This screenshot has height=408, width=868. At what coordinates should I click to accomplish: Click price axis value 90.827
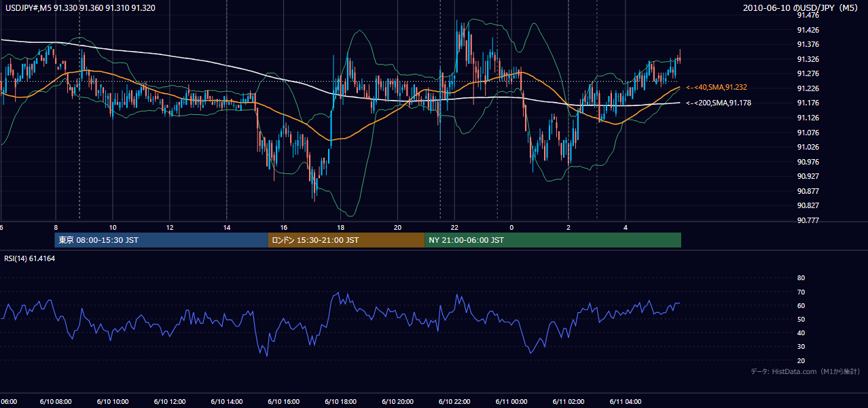[808, 205]
